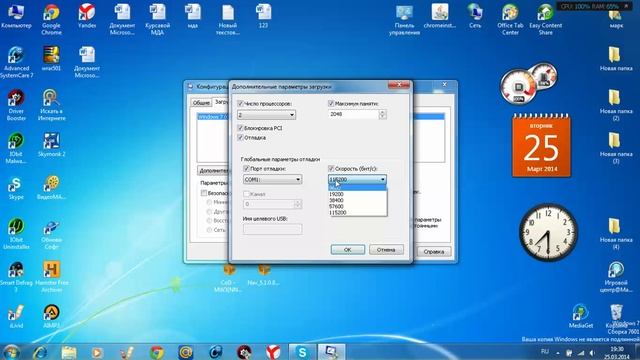Increase the maximum memory with the spinner up arrow
Viewport: 640px width, 360px height.
click(382, 112)
